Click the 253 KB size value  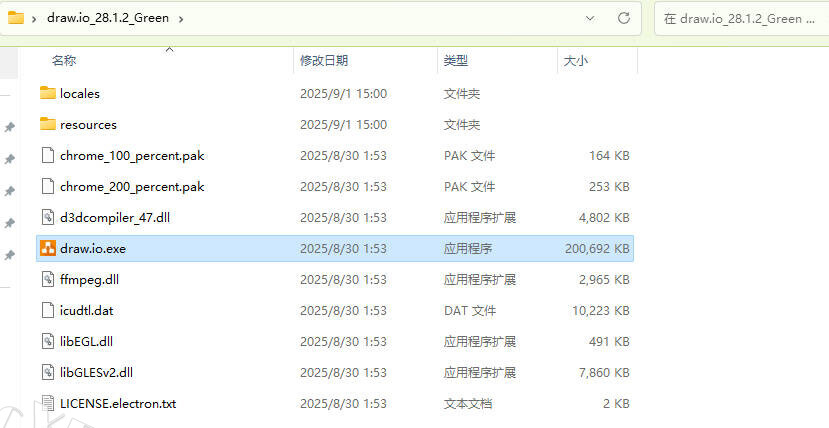click(609, 187)
